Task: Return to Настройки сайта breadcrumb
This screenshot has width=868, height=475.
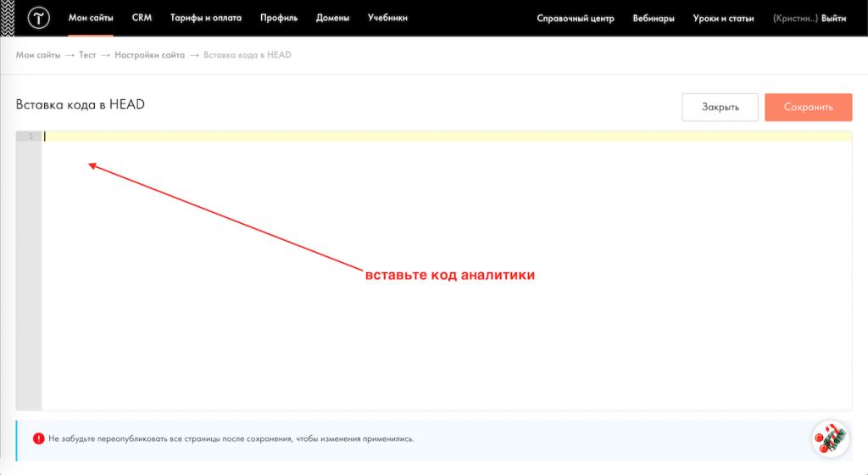Action: pos(149,55)
